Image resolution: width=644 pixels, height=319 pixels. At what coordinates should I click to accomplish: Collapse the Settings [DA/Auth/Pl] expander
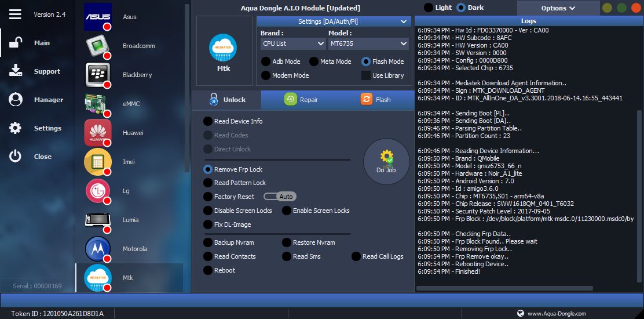pos(334,21)
